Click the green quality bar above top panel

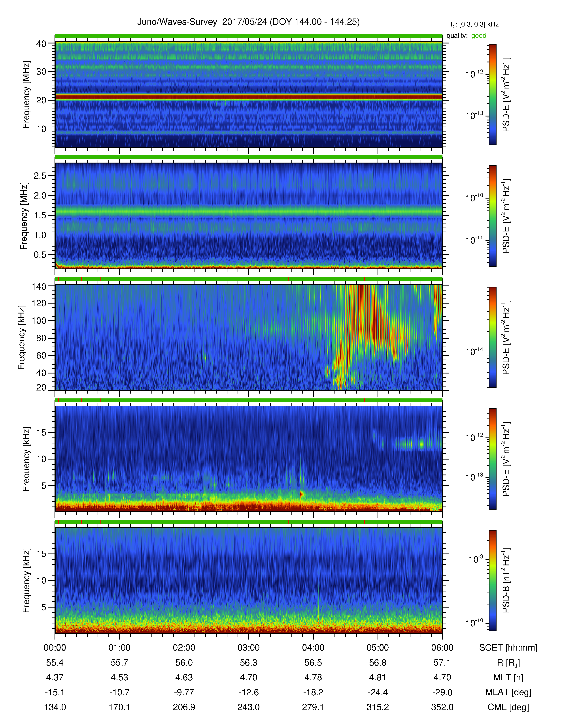point(248,36)
